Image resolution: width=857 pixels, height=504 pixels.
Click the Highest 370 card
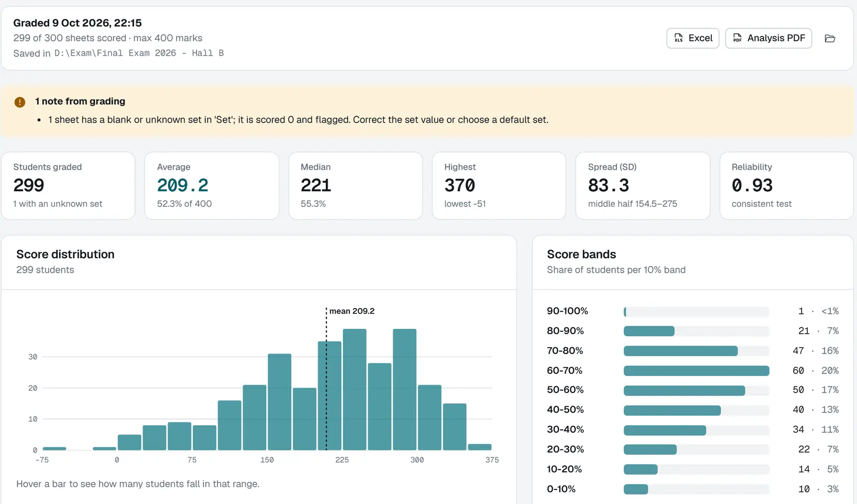[499, 186]
